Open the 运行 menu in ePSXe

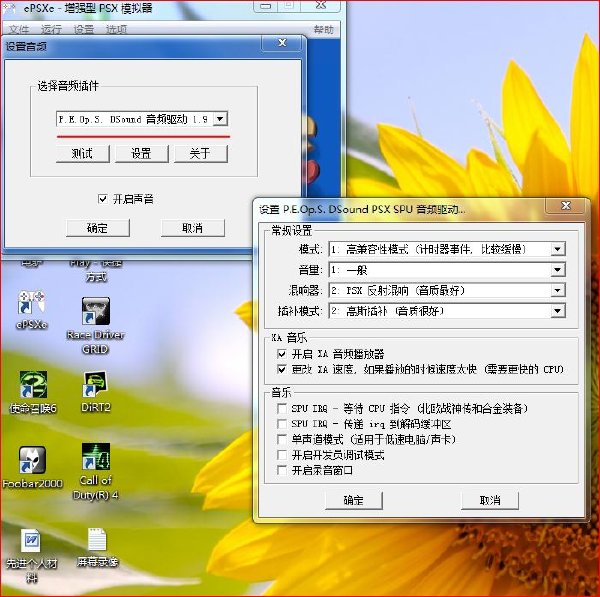[x=51, y=29]
